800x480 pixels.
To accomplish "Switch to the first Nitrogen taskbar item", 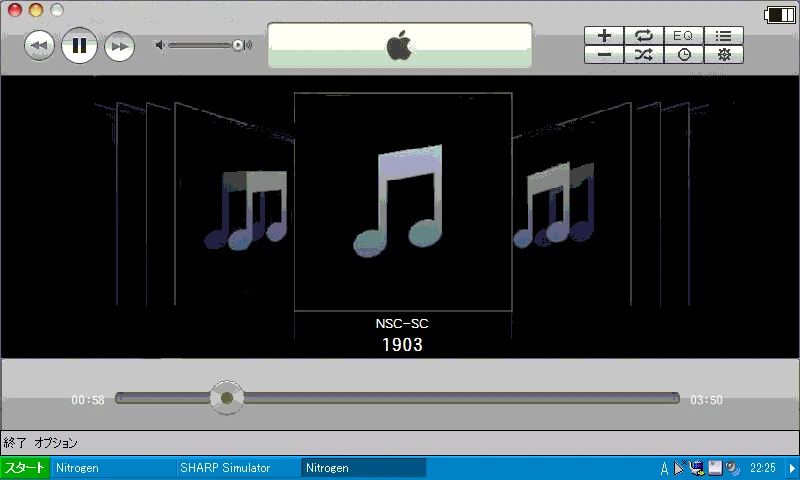I will coord(114,468).
